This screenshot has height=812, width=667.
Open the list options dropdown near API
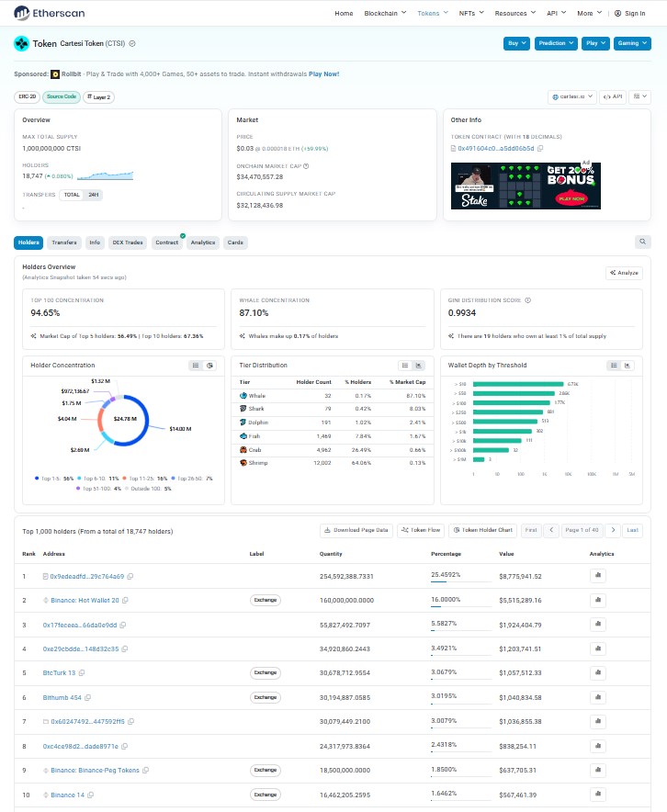[640, 96]
